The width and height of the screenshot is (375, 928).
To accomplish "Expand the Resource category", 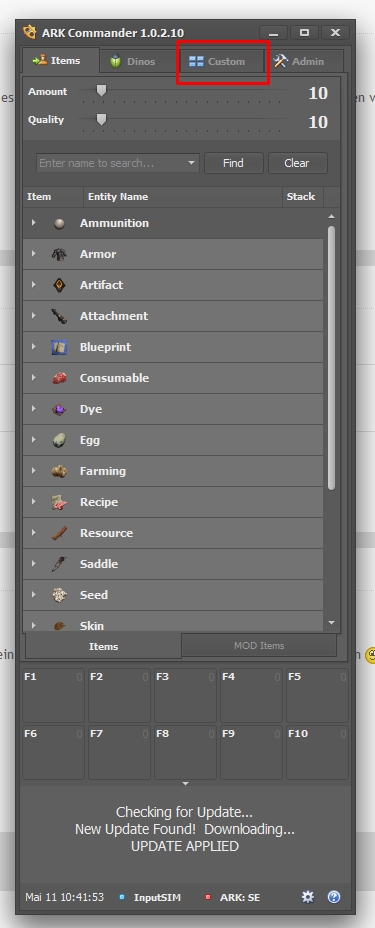I will pos(34,533).
